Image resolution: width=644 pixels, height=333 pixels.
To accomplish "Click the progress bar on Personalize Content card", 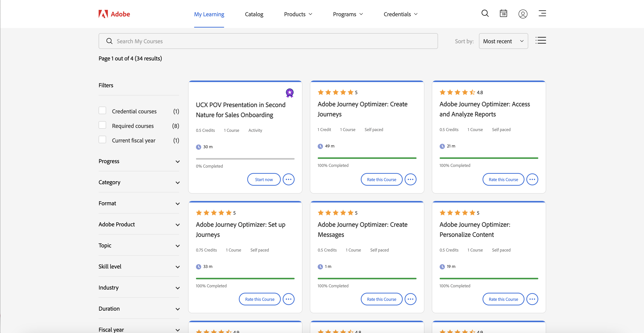I will pos(489,279).
